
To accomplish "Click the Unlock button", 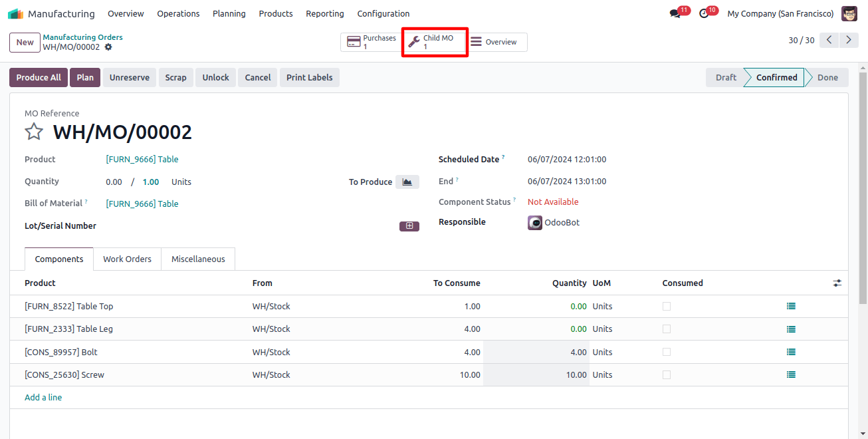I will click(x=216, y=78).
